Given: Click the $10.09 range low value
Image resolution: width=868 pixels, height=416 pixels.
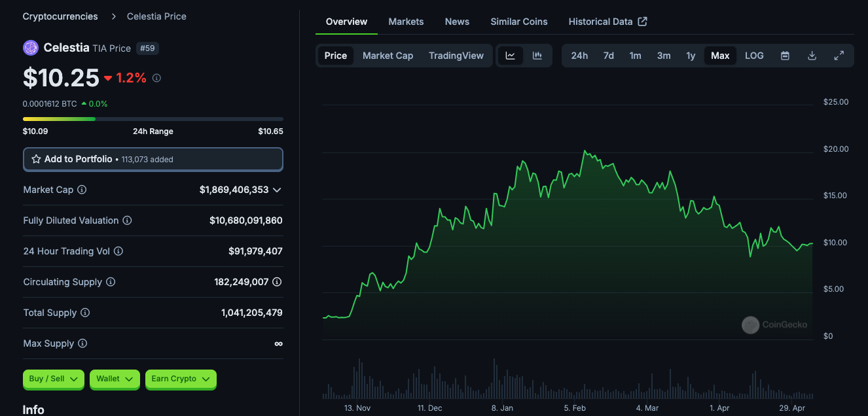Looking at the screenshot, I should pos(35,131).
